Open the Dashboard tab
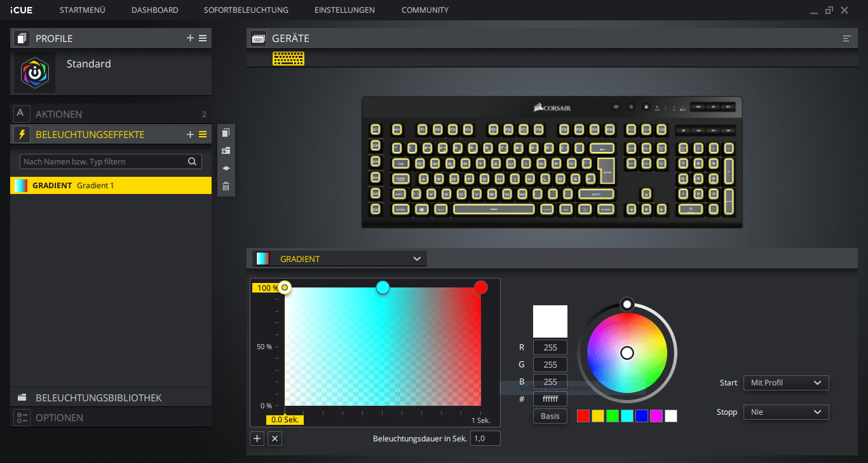The height and width of the screenshot is (463, 868). point(154,10)
